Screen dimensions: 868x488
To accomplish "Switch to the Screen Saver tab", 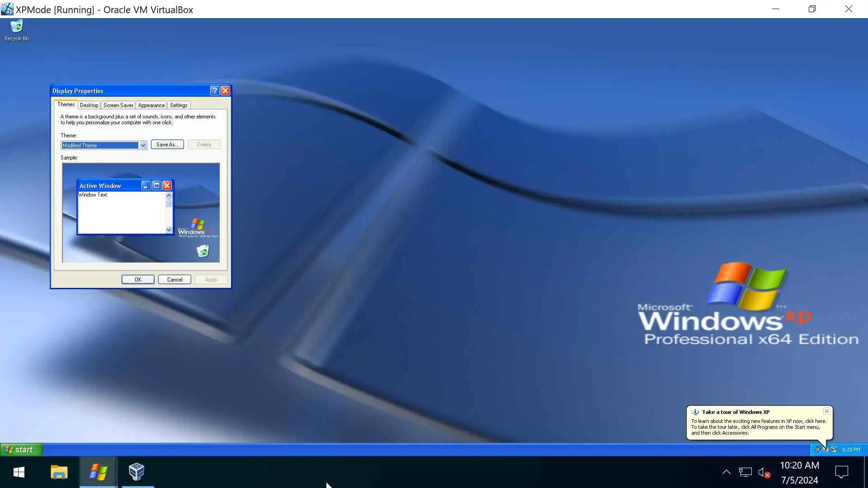I will [118, 105].
